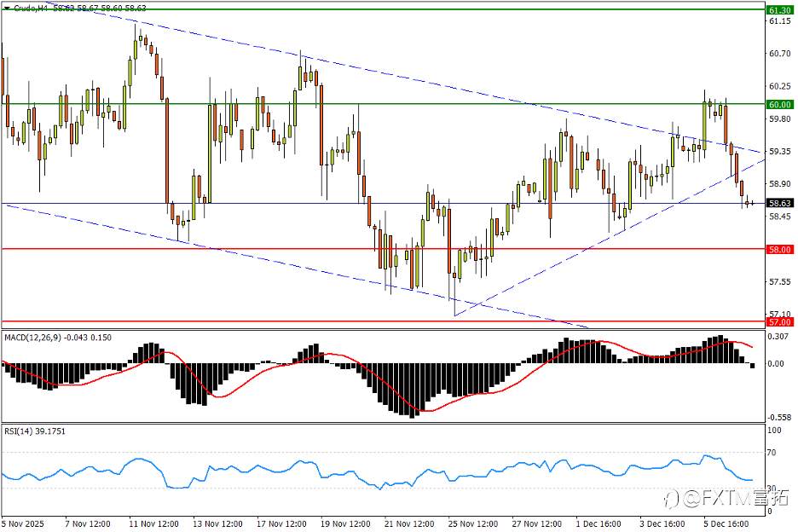
Task: Click the 59.35 price scale value
Action: (780, 151)
